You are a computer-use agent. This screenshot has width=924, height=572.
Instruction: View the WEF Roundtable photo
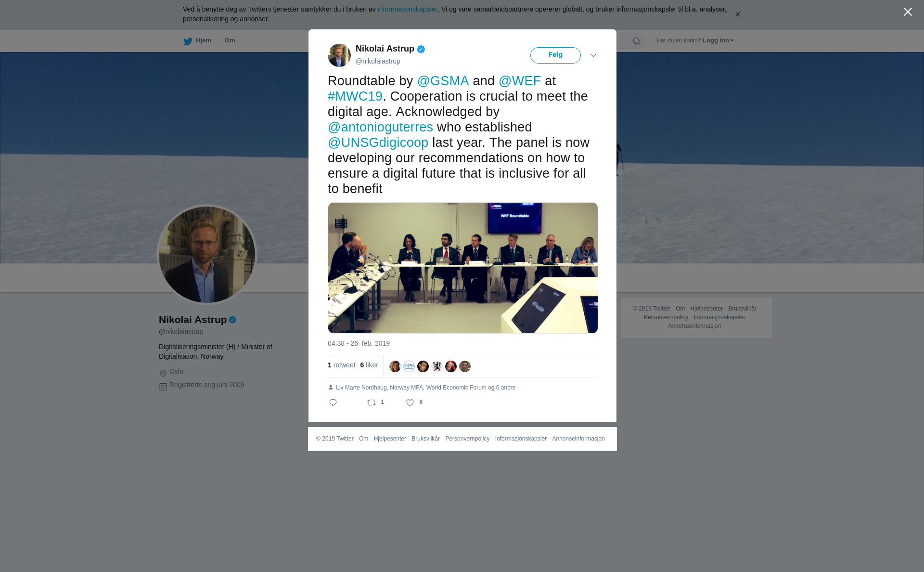pos(463,268)
